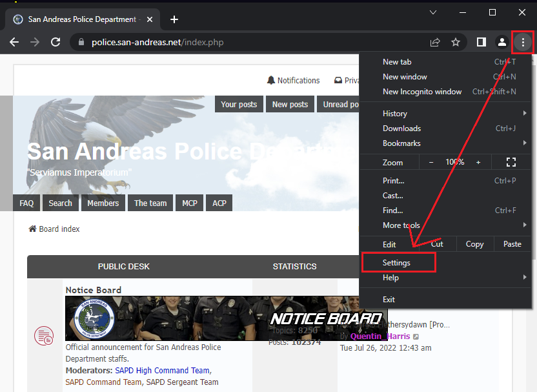Enter fullscreen from the Zoom row
This screenshot has height=392, width=537.
point(511,162)
